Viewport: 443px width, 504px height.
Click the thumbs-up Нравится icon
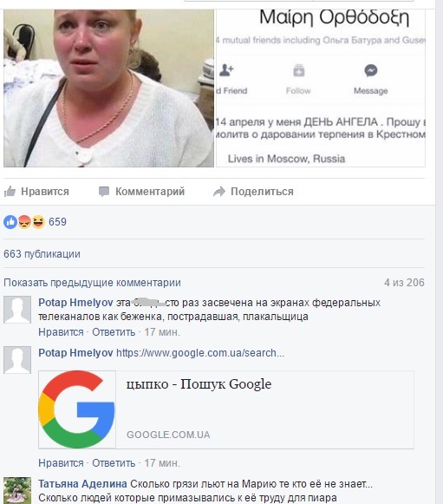10,192
